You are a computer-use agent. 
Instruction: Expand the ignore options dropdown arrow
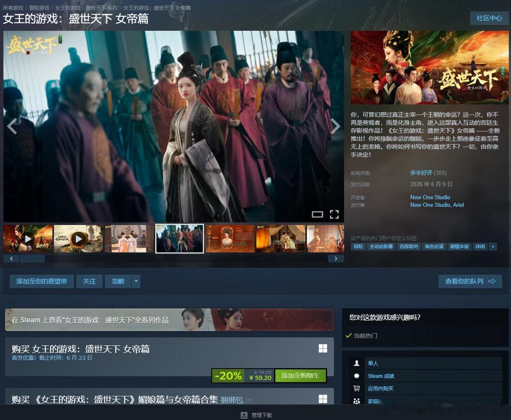pyautogui.click(x=136, y=281)
